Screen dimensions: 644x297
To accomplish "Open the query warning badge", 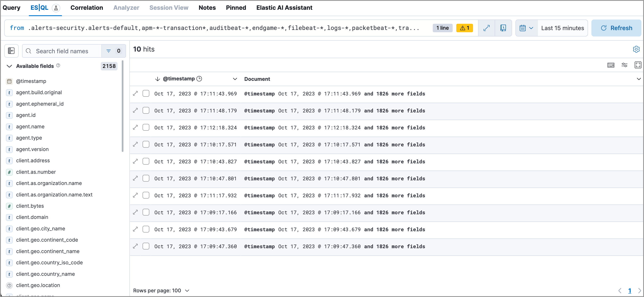I will click(465, 28).
